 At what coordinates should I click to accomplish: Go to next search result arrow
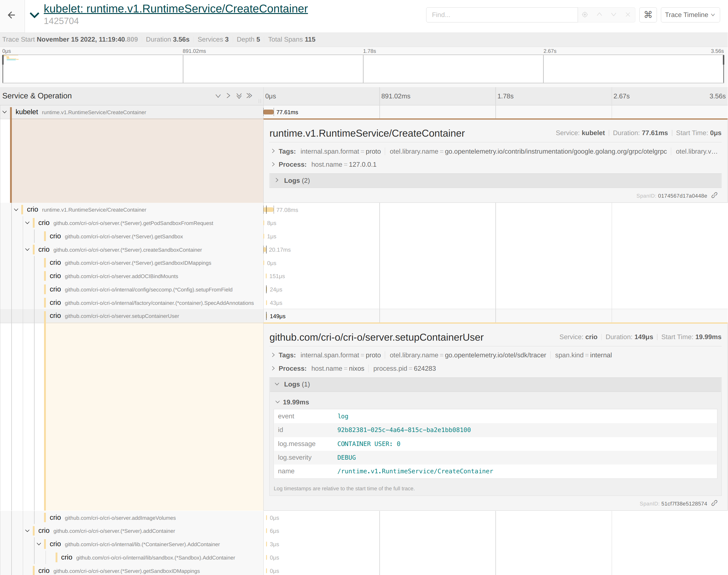pos(614,15)
